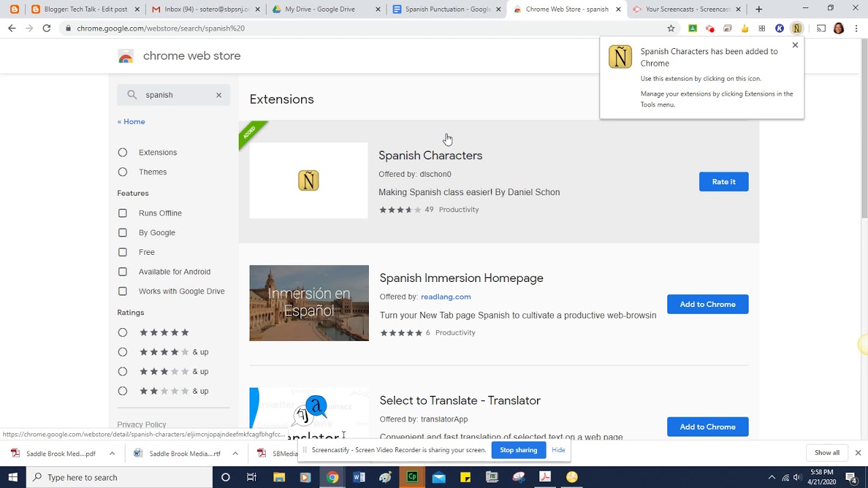Click the yellow thumbs-up extension icon
868x488 pixels.
(745, 28)
